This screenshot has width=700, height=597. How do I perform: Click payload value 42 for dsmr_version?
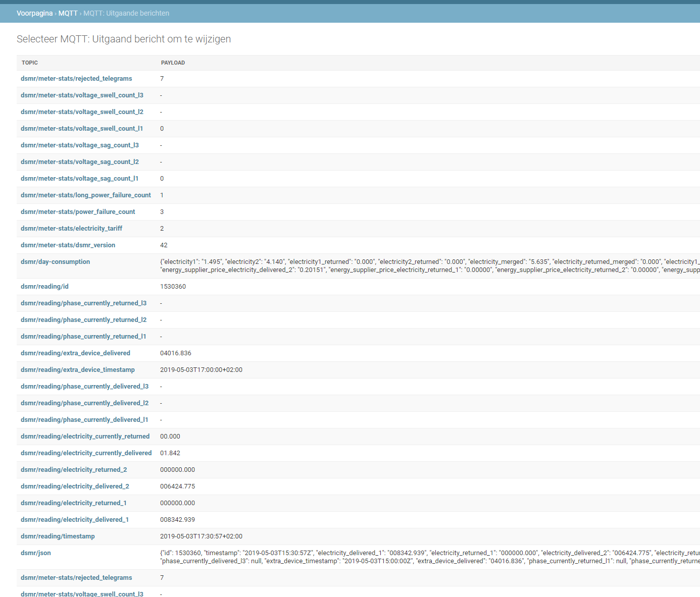pyautogui.click(x=164, y=245)
